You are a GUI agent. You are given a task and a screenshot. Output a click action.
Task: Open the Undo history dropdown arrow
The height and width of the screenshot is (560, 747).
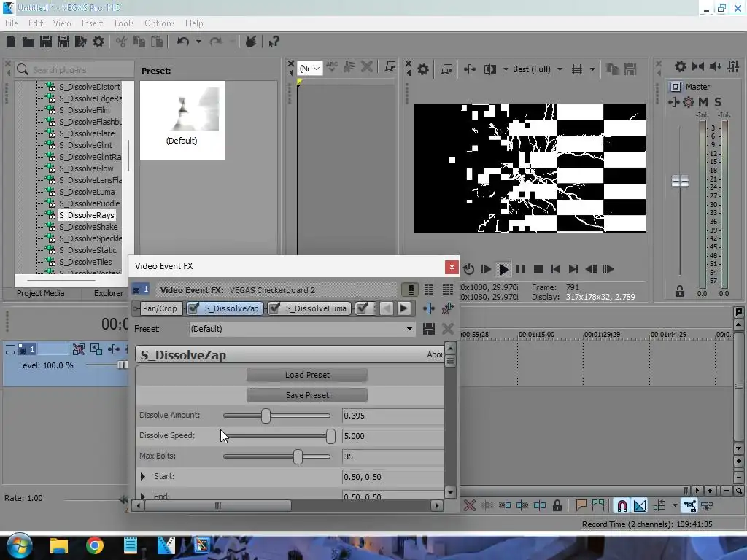coord(198,42)
